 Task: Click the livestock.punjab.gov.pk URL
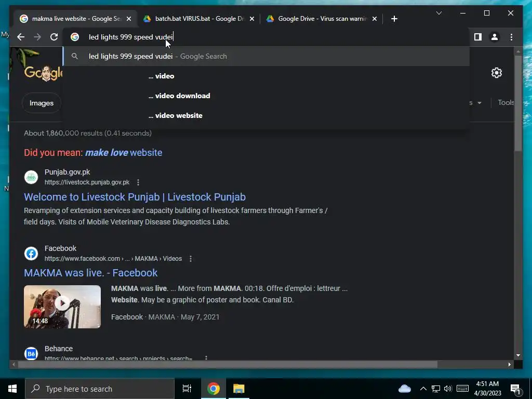[87, 182]
